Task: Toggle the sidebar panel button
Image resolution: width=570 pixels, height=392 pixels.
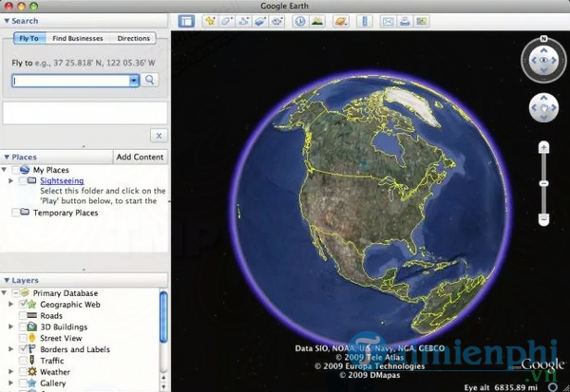Action: pos(186,21)
